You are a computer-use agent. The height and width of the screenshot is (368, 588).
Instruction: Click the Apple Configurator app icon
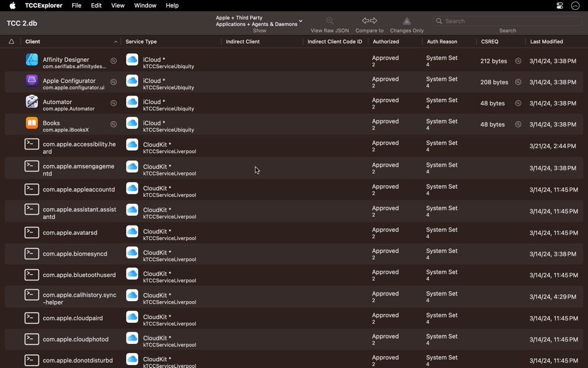tap(32, 81)
